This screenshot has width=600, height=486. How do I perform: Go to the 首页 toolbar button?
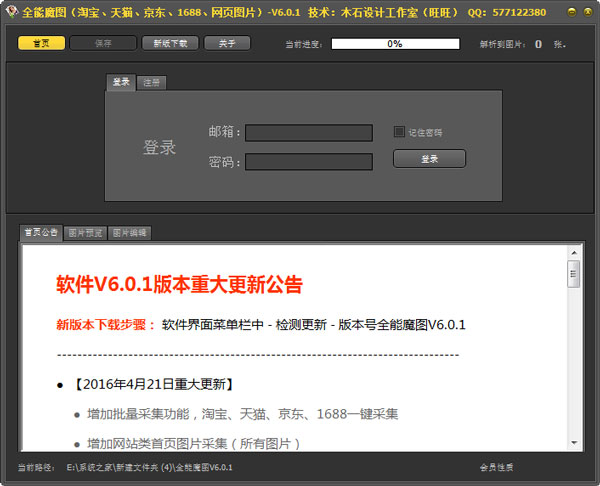[x=41, y=43]
